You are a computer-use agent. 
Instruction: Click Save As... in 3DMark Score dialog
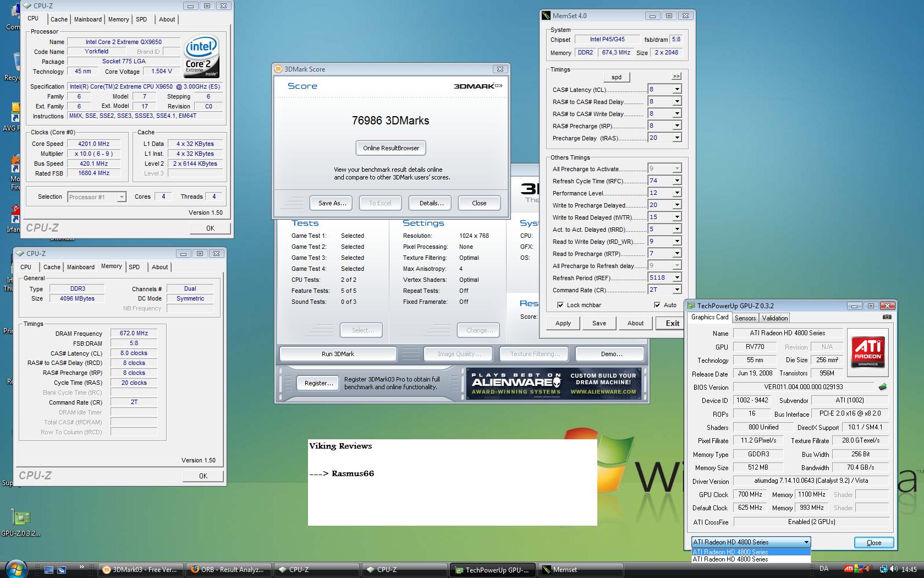tap(332, 203)
